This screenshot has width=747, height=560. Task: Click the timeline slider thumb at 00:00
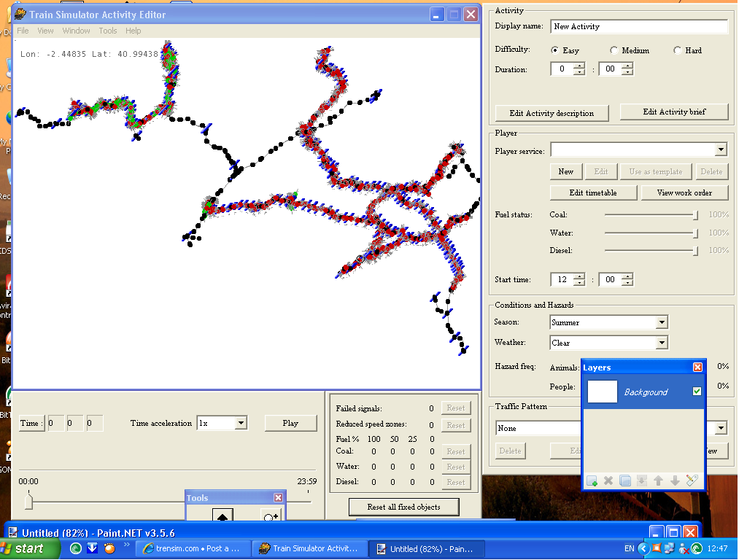[x=28, y=502]
